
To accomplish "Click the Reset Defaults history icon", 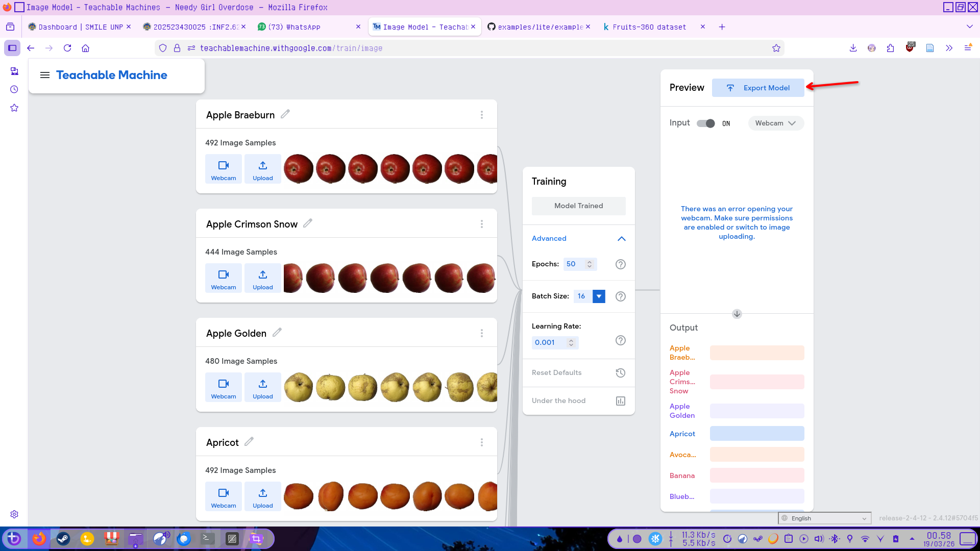I will (x=620, y=373).
